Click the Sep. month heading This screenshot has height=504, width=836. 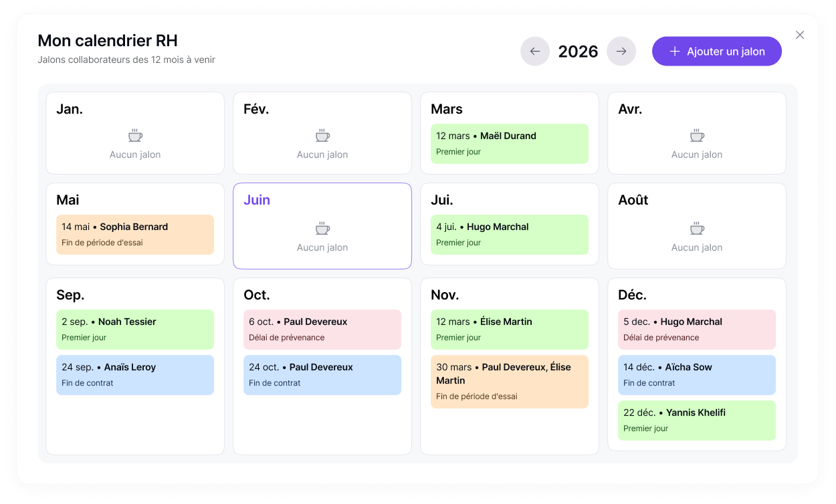pyautogui.click(x=70, y=295)
